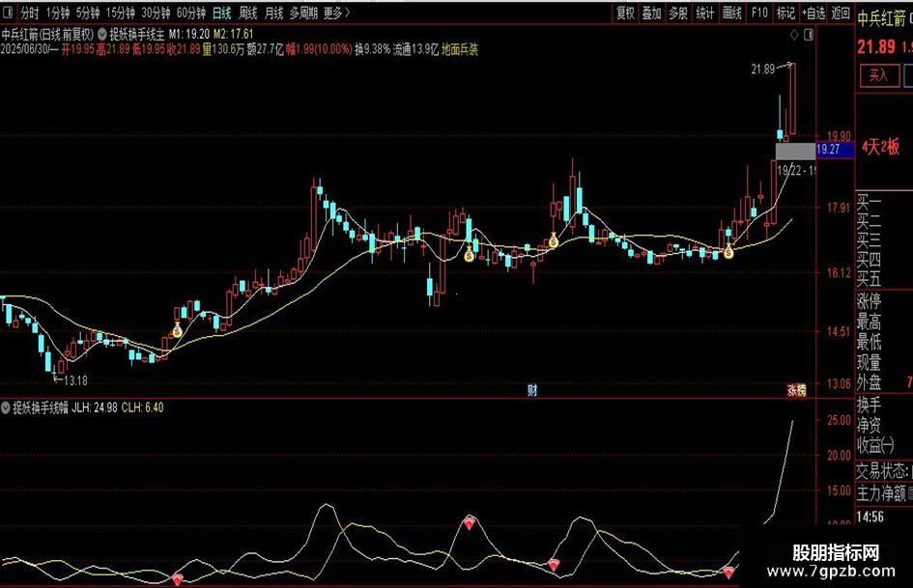Open F10 company information
Viewport: 913px width, 588px height.
759,13
